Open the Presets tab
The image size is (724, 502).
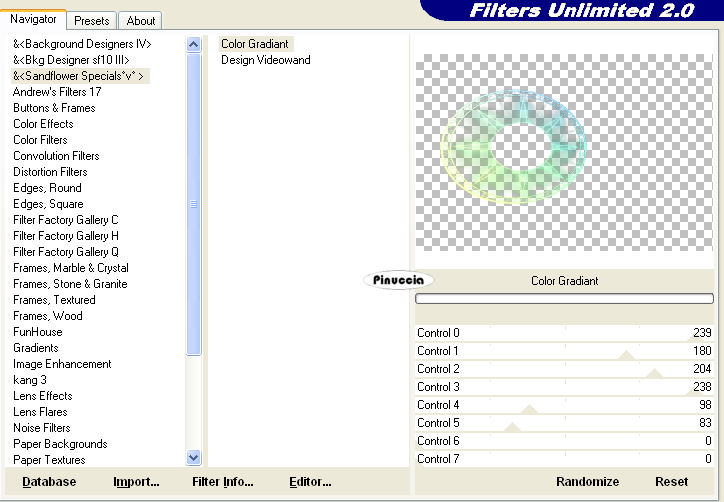pos(91,21)
